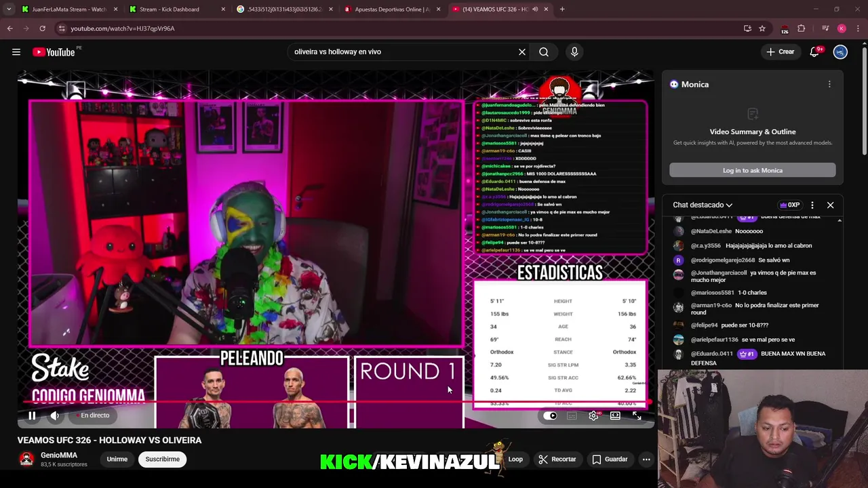Pause the live video
The width and height of the screenshot is (868, 488).
tap(32, 415)
